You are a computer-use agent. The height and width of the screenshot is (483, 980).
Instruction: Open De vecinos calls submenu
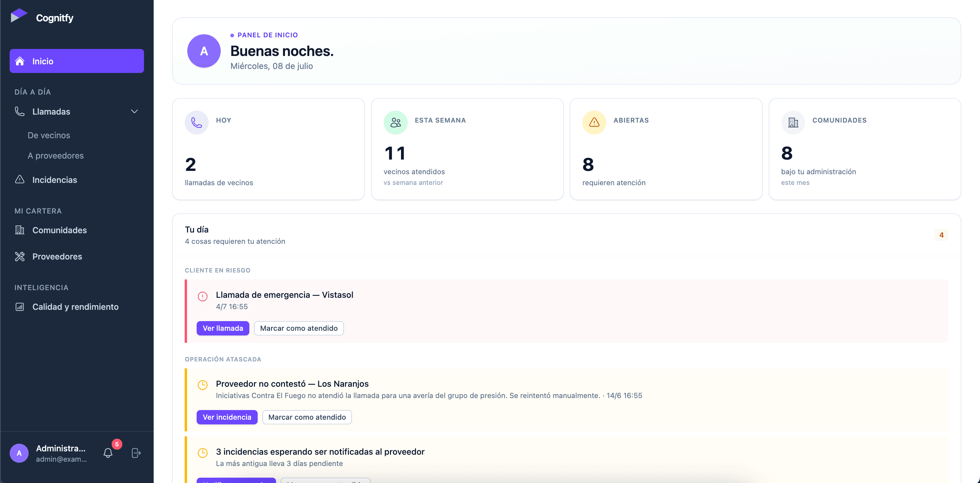point(49,135)
